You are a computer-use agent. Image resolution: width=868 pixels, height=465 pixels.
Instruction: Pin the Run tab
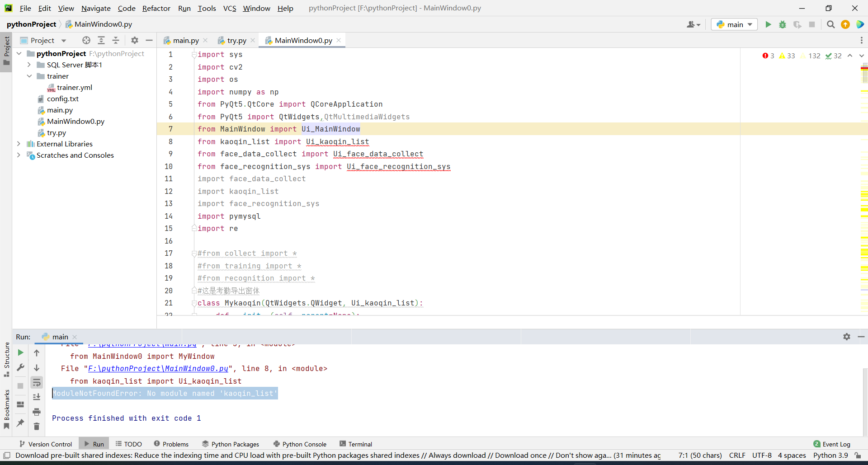[20, 423]
